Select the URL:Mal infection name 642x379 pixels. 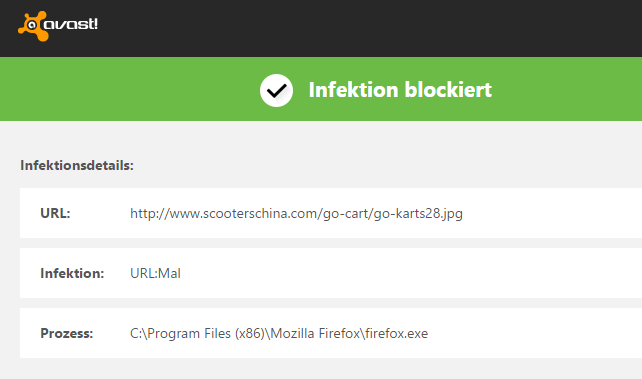[155, 273]
